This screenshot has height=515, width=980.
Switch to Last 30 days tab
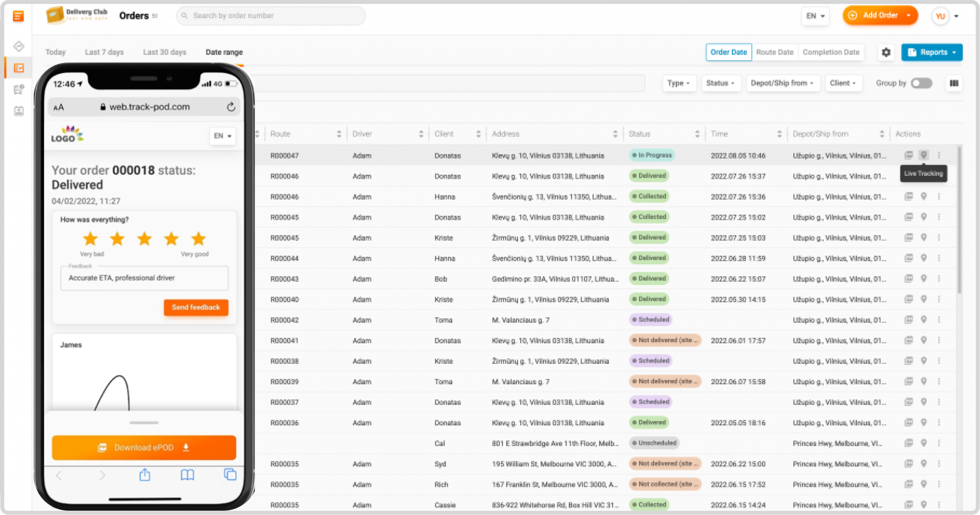pyautogui.click(x=164, y=52)
